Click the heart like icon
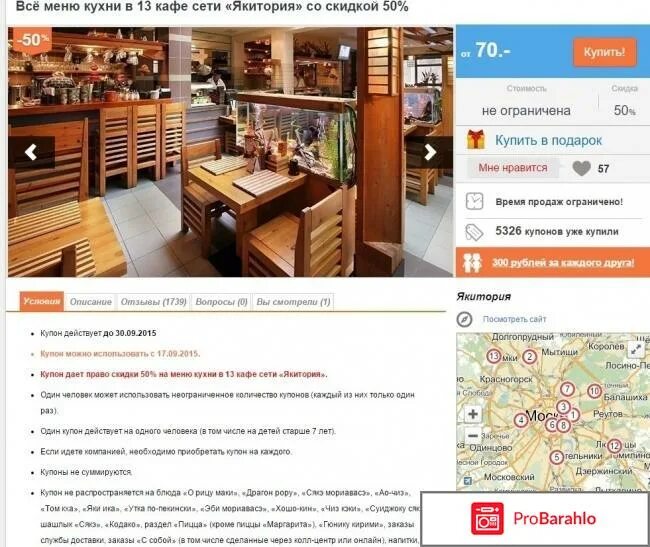Viewport: 650px width, 547px height. pos(581,168)
